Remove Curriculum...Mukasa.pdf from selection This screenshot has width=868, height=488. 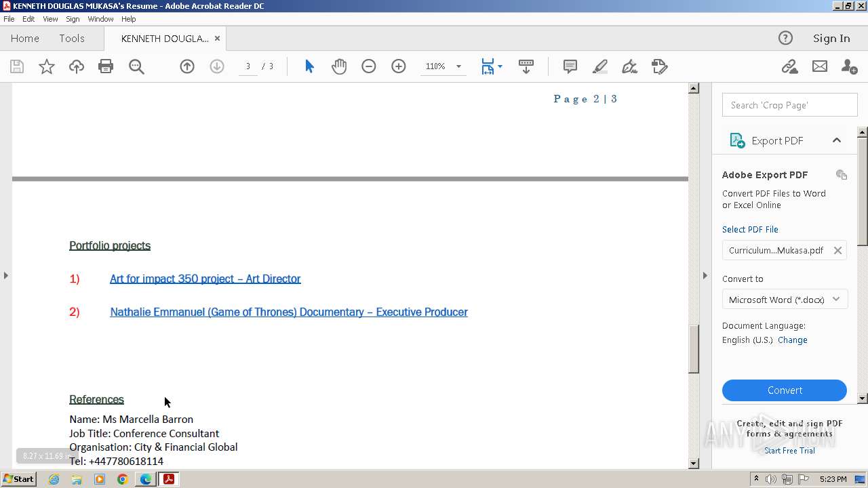coord(837,250)
